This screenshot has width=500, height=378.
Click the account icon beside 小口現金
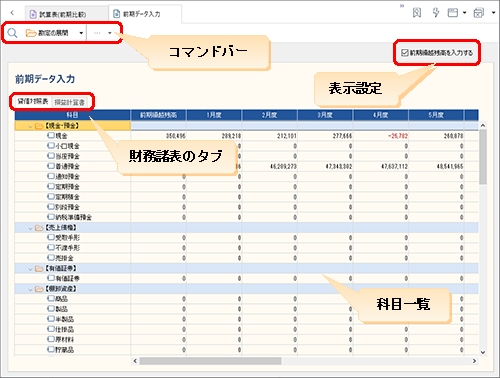coord(51,145)
